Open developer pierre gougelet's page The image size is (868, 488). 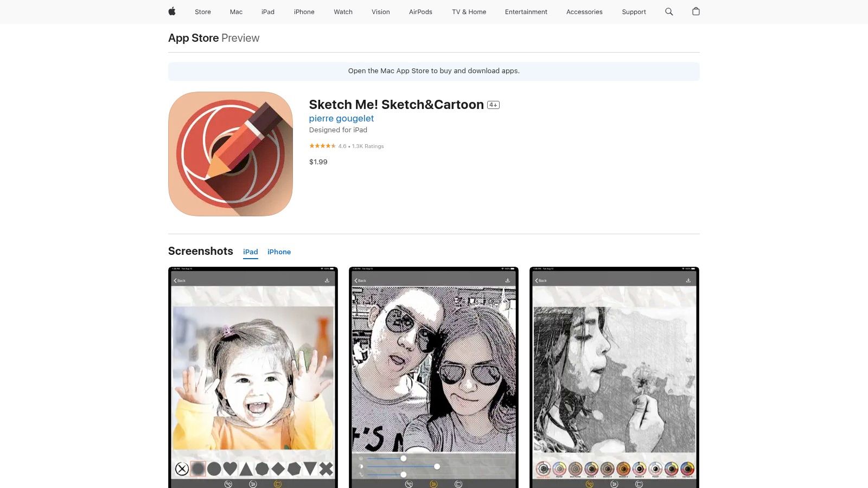[x=341, y=119]
